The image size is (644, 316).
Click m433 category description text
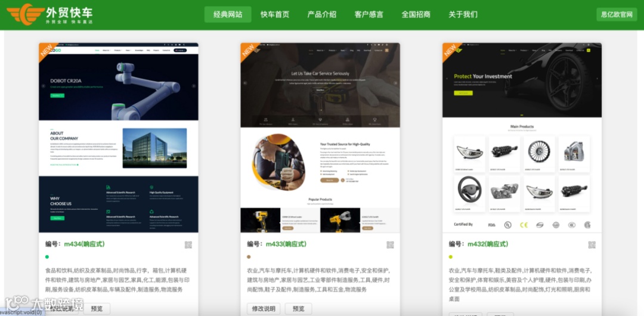click(x=318, y=280)
